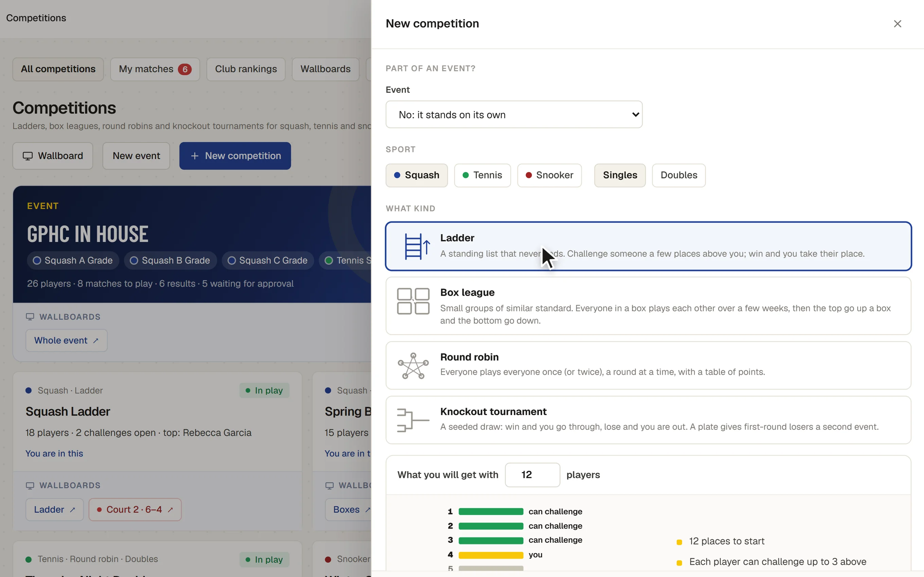924x577 pixels.
Task: Open the Court 2 live wallboard
Action: click(135, 509)
